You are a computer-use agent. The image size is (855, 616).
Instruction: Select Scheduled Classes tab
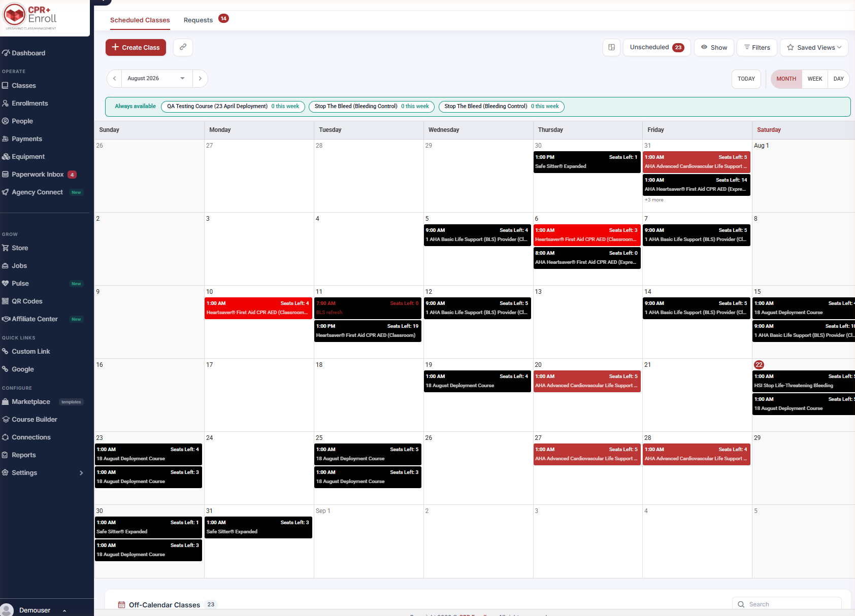(140, 20)
